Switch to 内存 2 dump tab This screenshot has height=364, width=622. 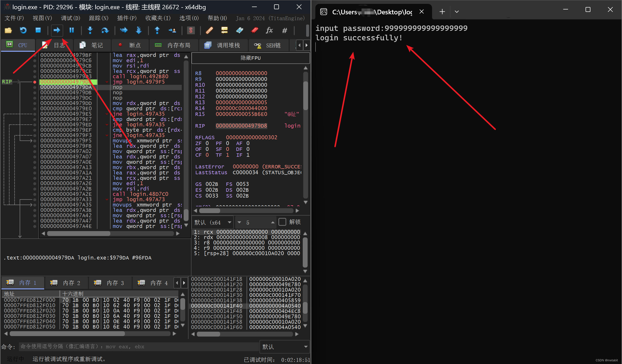coord(67,283)
